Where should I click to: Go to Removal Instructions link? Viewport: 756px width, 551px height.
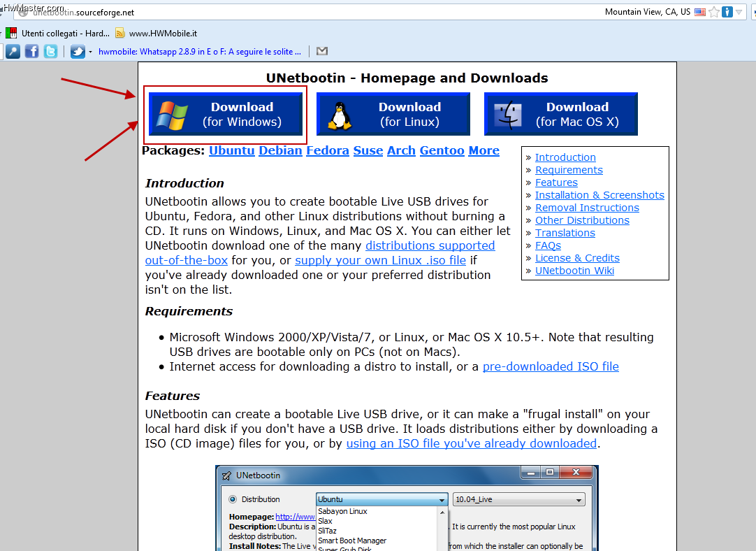(x=587, y=208)
